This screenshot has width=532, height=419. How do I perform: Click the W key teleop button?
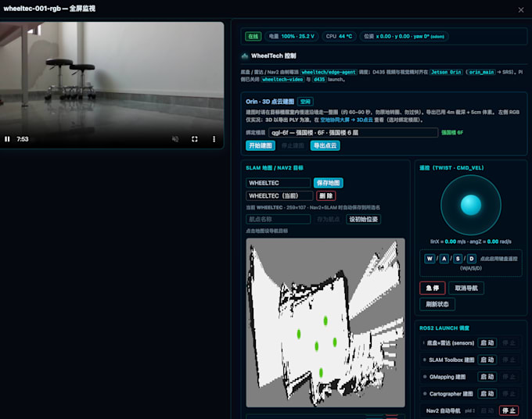[x=430, y=259]
